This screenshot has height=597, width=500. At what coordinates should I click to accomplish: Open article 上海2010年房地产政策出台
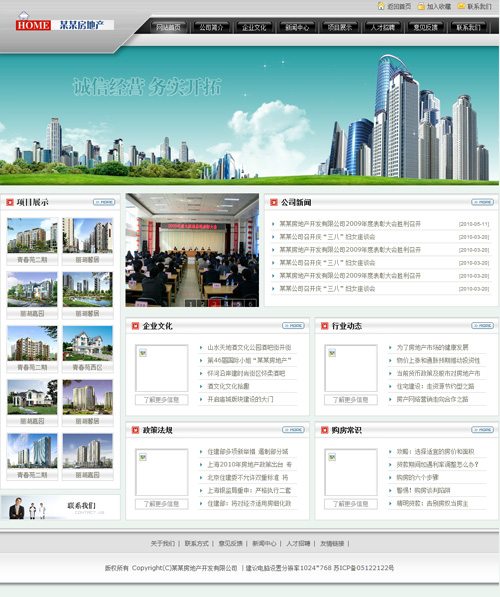(x=249, y=465)
